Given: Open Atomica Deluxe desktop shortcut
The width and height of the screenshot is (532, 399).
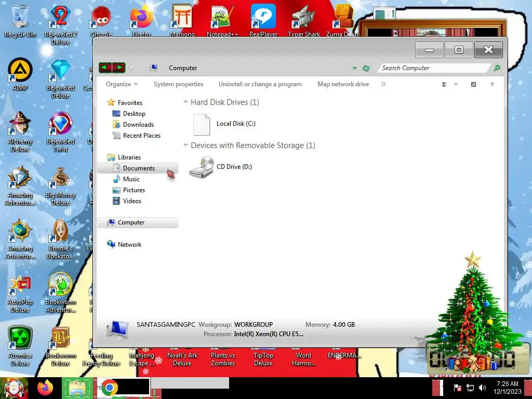Looking at the screenshot, I should pos(20,347).
